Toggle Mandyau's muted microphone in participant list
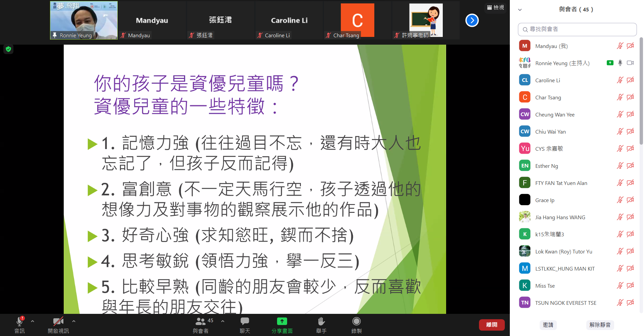 tap(620, 46)
